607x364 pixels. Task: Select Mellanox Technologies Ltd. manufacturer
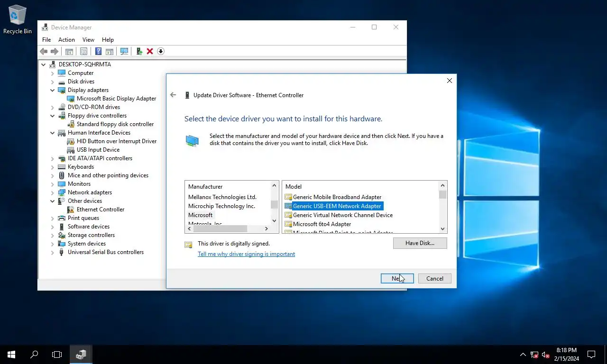222,197
